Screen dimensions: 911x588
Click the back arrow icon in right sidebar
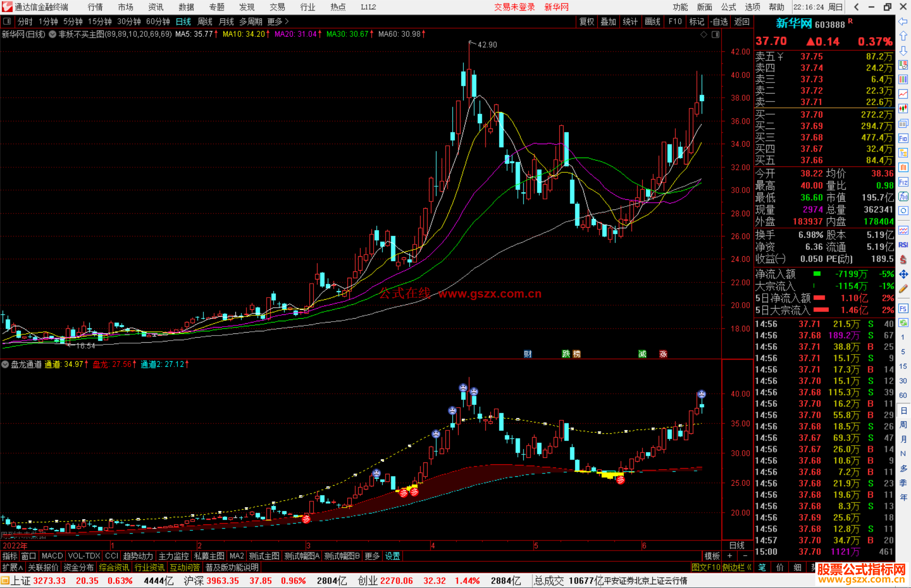pyautogui.click(x=903, y=21)
